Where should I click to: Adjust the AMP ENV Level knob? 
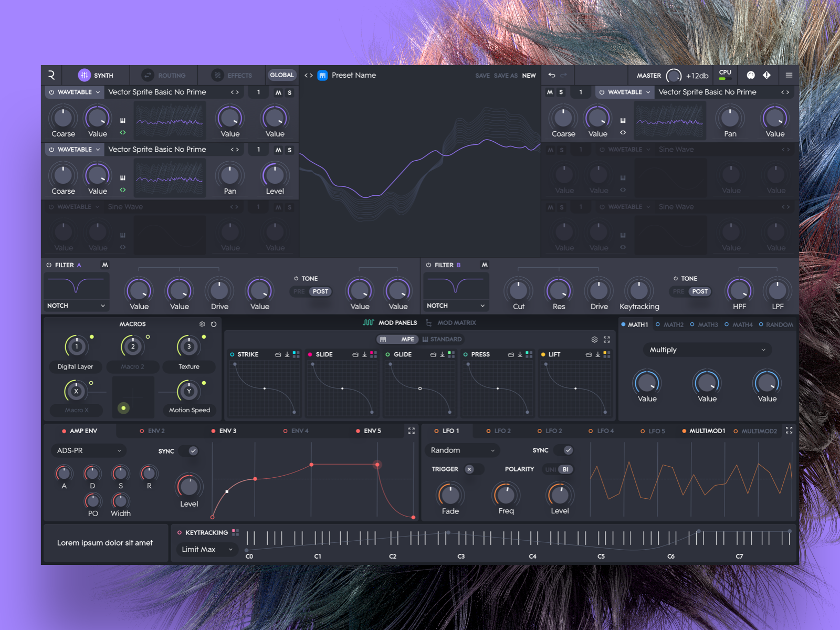pyautogui.click(x=189, y=486)
